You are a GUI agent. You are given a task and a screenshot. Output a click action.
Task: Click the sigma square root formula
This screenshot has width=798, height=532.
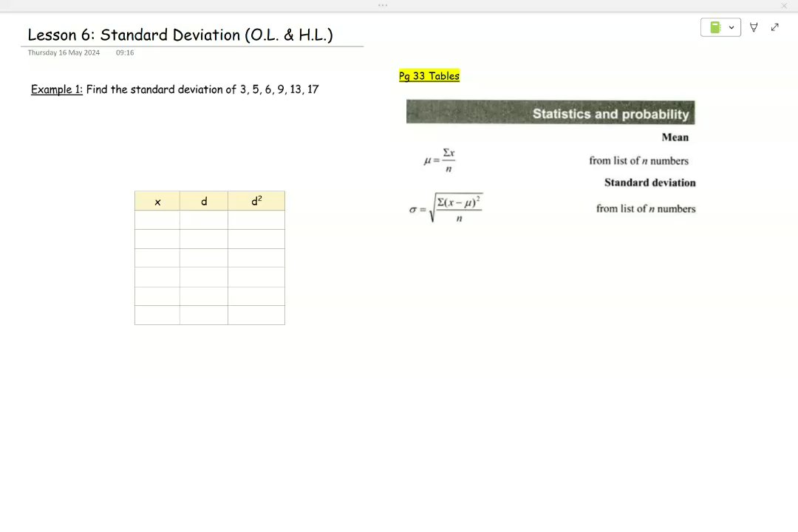pyautogui.click(x=446, y=208)
